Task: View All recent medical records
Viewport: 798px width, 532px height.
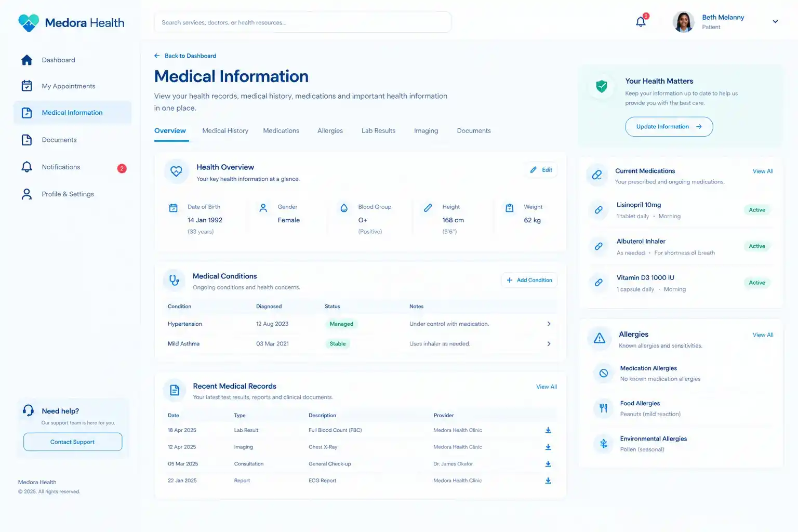Action: tap(547, 387)
